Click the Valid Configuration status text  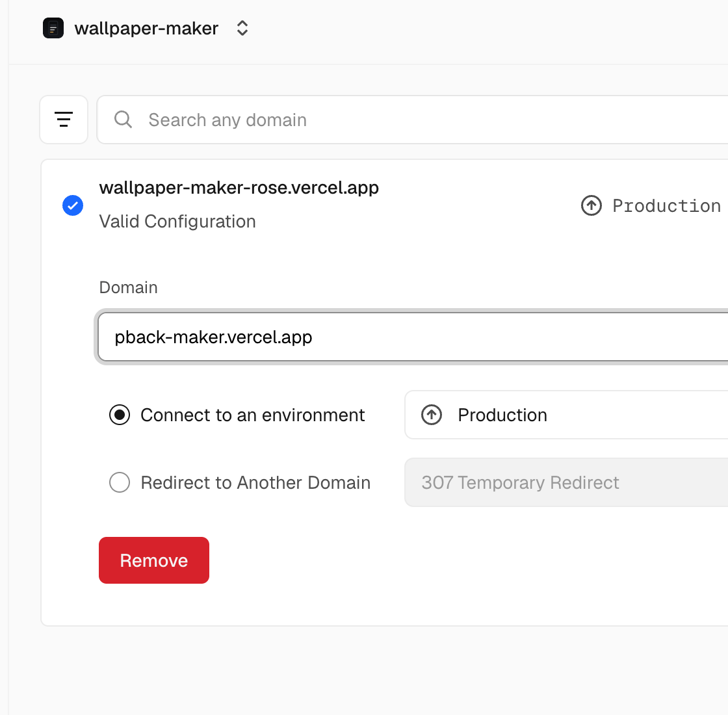point(177,222)
